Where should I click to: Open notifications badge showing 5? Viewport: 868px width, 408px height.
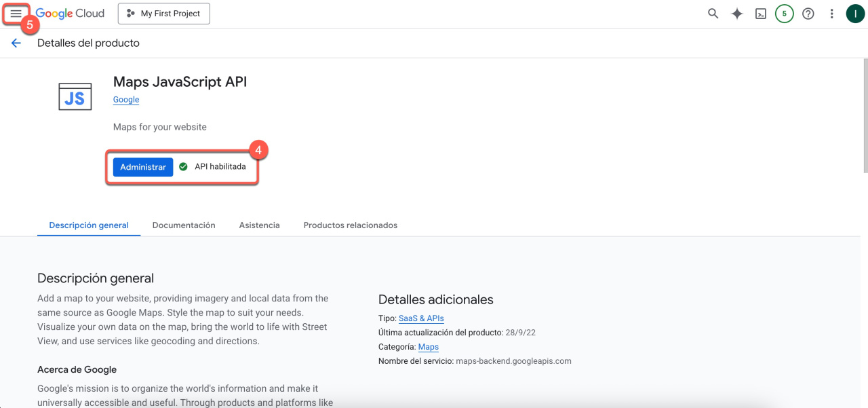click(785, 14)
